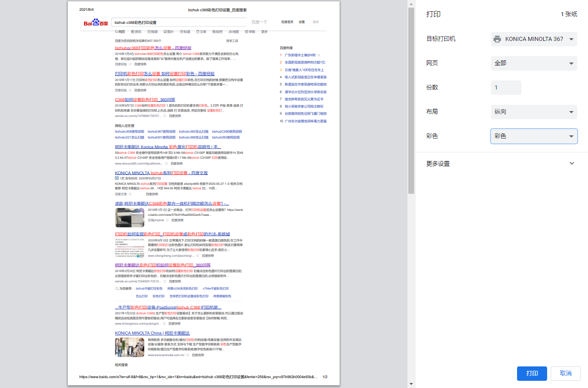
Task: Open the 网页 pages dropdown showing 全部
Action: coord(534,63)
